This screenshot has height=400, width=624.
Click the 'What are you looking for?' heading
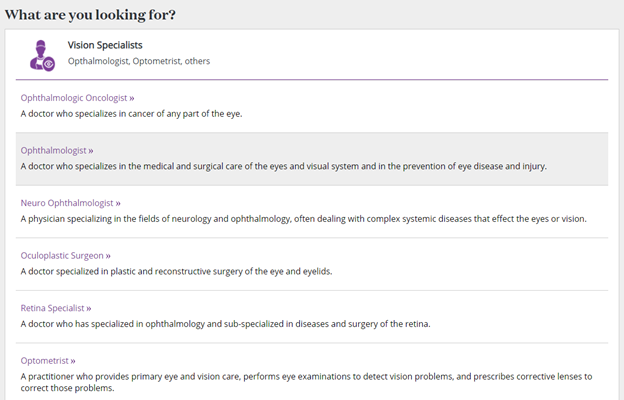tap(90, 15)
